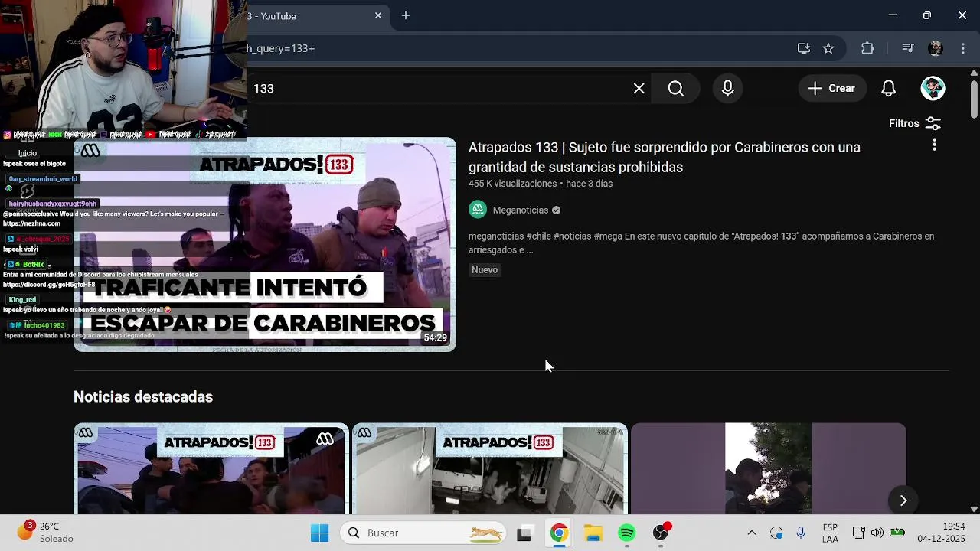Click the install or cast icon in address bar
Image resolution: width=980 pixels, height=551 pixels.
(x=804, y=48)
